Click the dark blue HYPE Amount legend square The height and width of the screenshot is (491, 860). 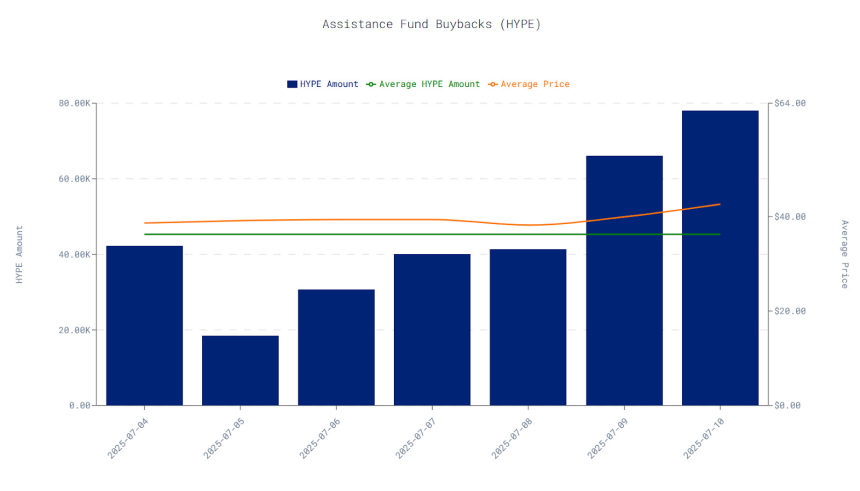point(292,84)
